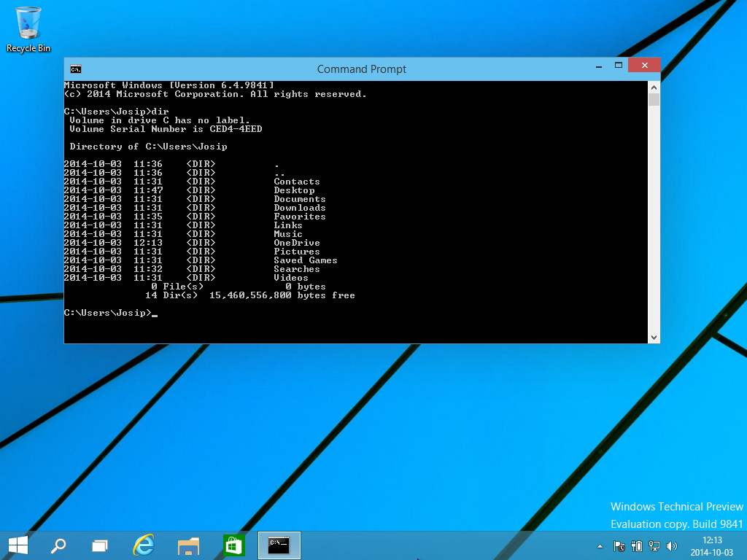Viewport: 747px width, 560px height.
Task: Open the Command Prompt system menu icon
Action: 75,69
